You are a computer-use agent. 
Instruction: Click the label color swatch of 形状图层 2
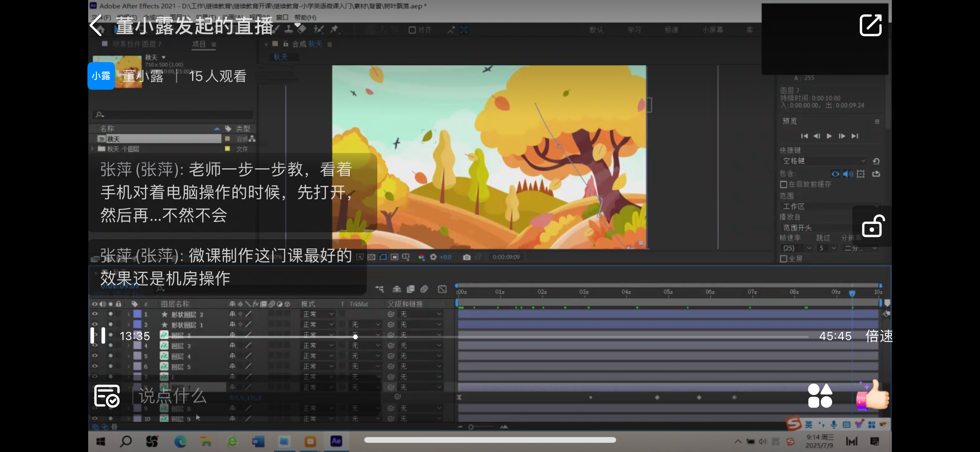[137, 314]
